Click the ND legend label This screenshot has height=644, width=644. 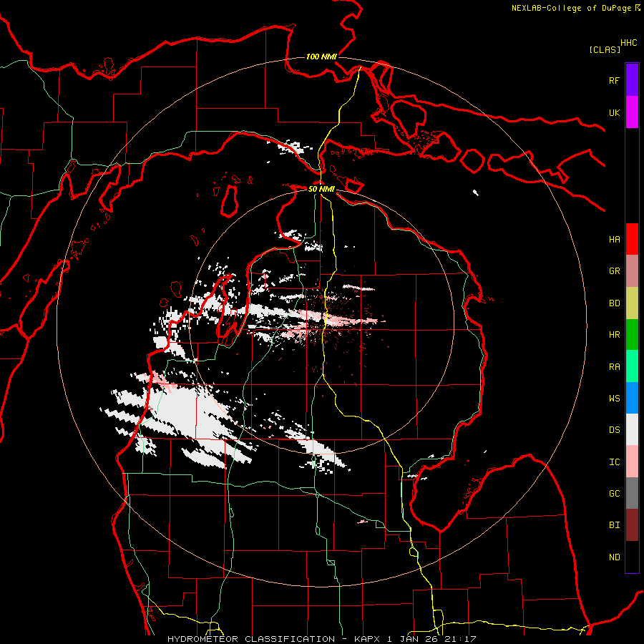(x=614, y=557)
